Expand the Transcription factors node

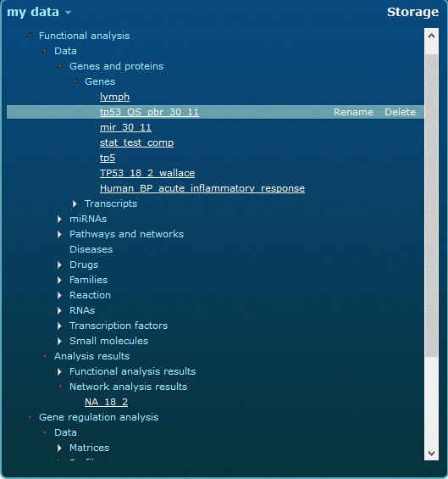point(59,326)
